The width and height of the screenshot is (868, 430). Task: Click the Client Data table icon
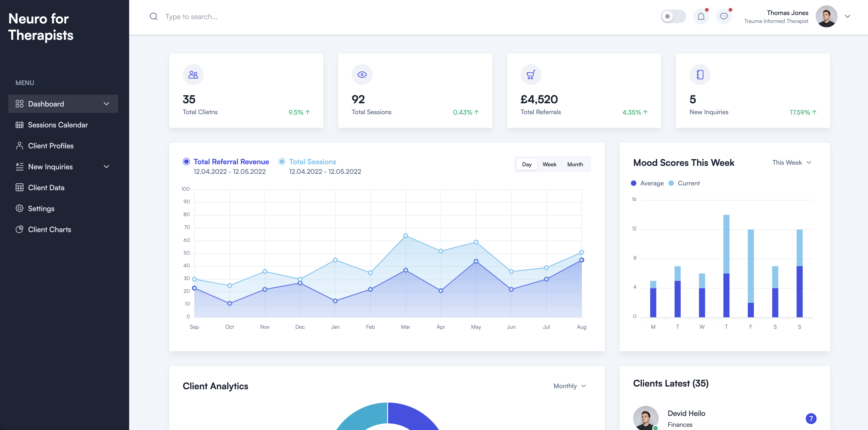coord(20,187)
